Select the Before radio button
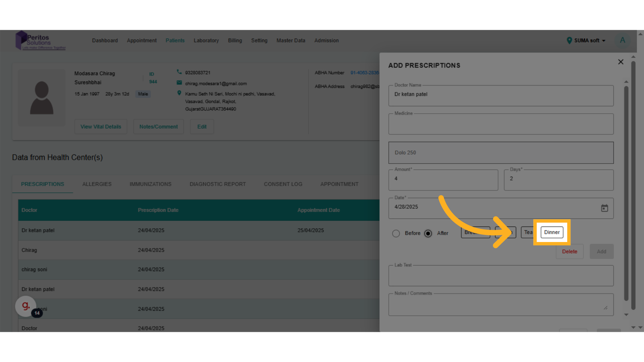This screenshot has width=644, height=362. [x=396, y=233]
